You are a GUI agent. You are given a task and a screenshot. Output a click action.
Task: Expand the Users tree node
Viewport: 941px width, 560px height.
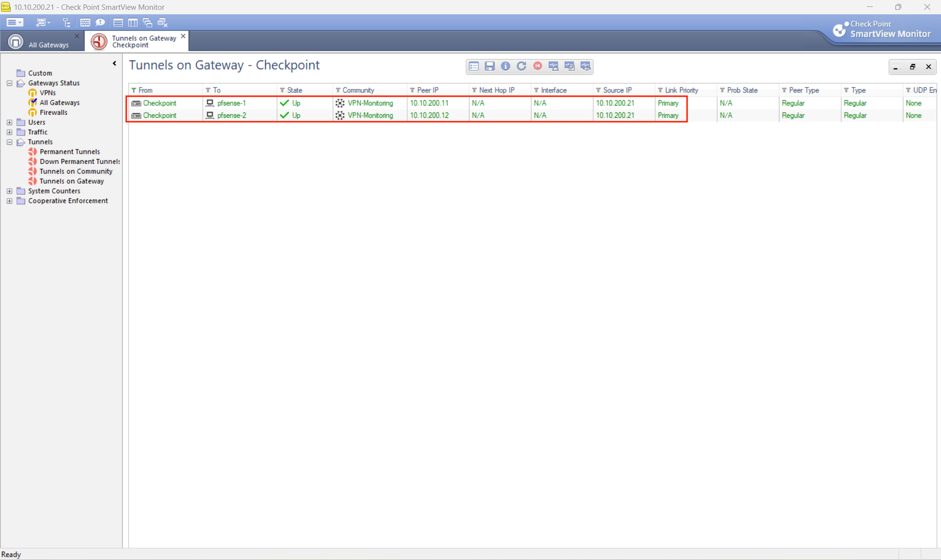(x=9, y=122)
